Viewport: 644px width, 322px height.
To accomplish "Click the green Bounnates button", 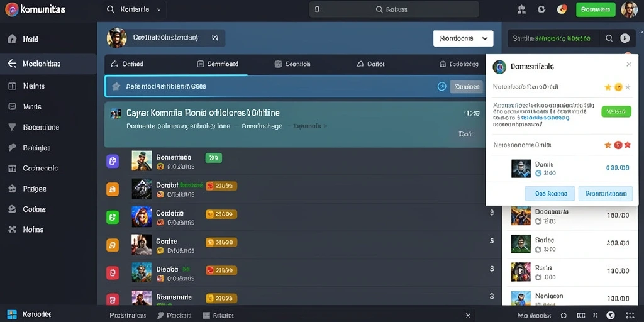I will [596, 9].
